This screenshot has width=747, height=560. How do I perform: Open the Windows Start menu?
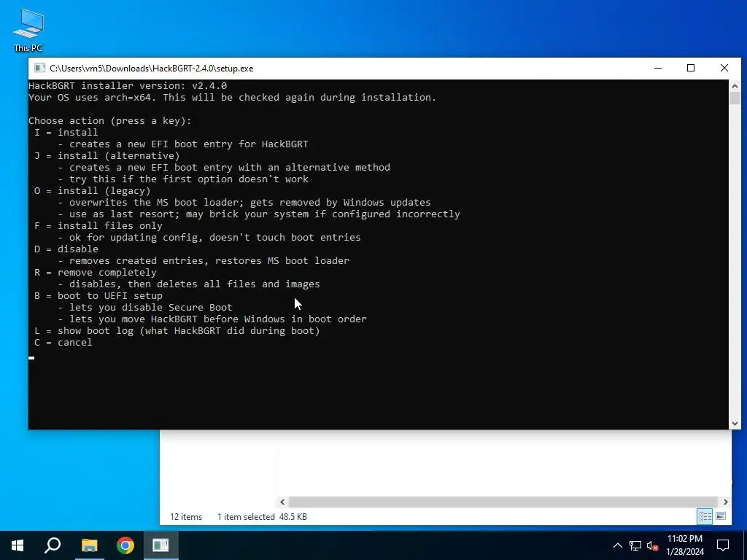pyautogui.click(x=18, y=545)
